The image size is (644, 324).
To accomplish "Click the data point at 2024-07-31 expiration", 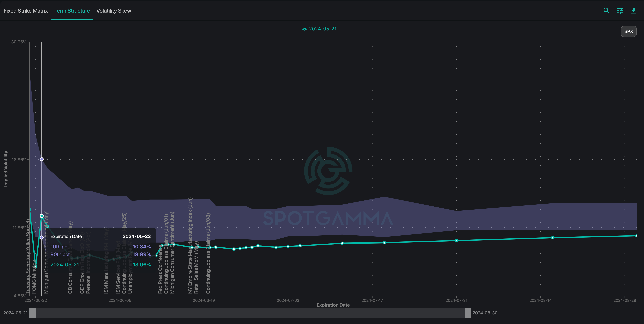I will 456,241.
